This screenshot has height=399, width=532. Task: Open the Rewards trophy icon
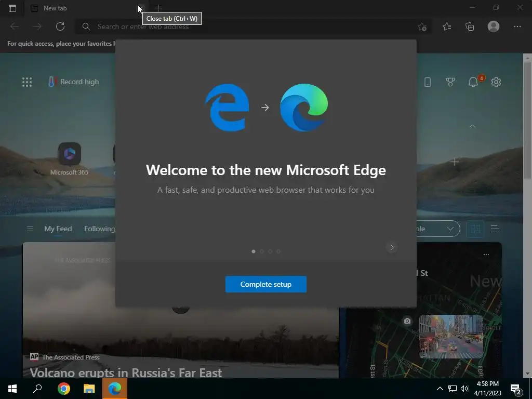[x=450, y=82]
